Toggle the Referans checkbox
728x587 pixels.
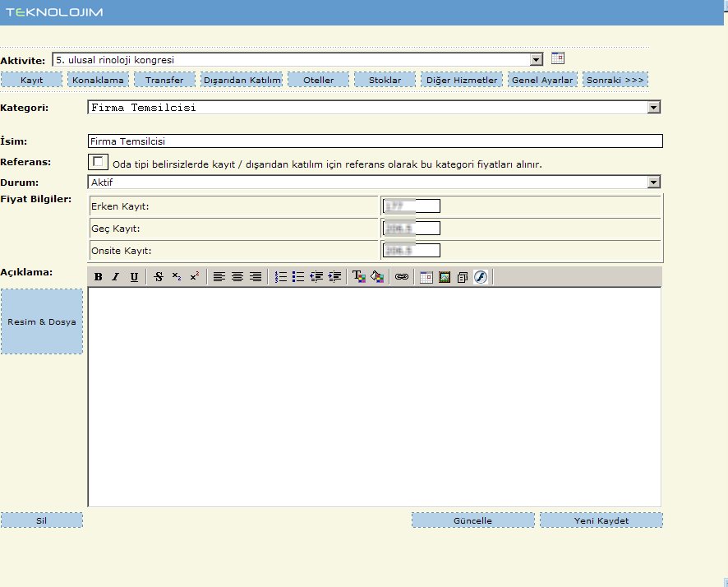[98, 162]
